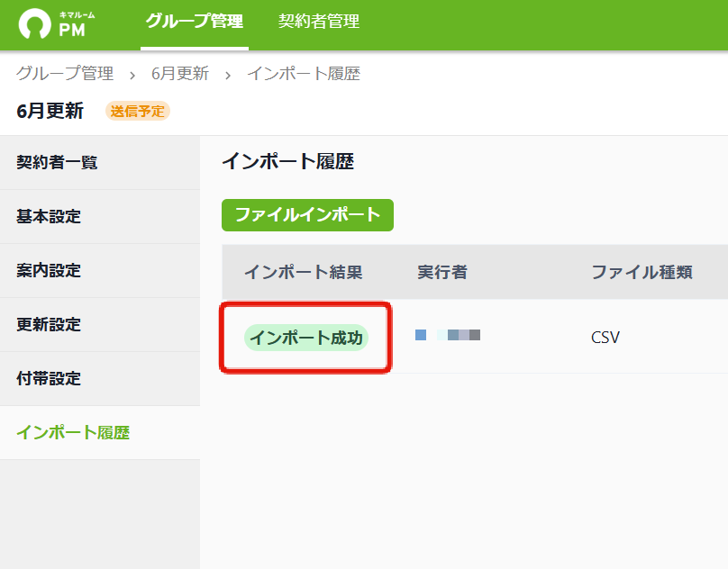
Task: Click the インポート結果 column header
Action: click(x=303, y=272)
